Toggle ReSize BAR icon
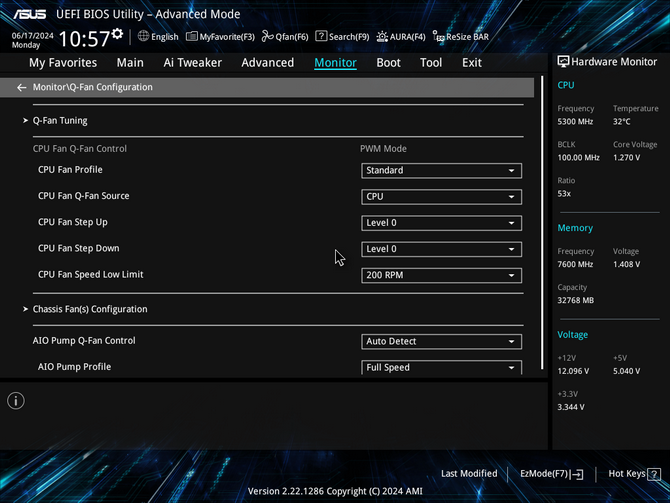Viewport: 670px width, 503px height. [x=438, y=37]
